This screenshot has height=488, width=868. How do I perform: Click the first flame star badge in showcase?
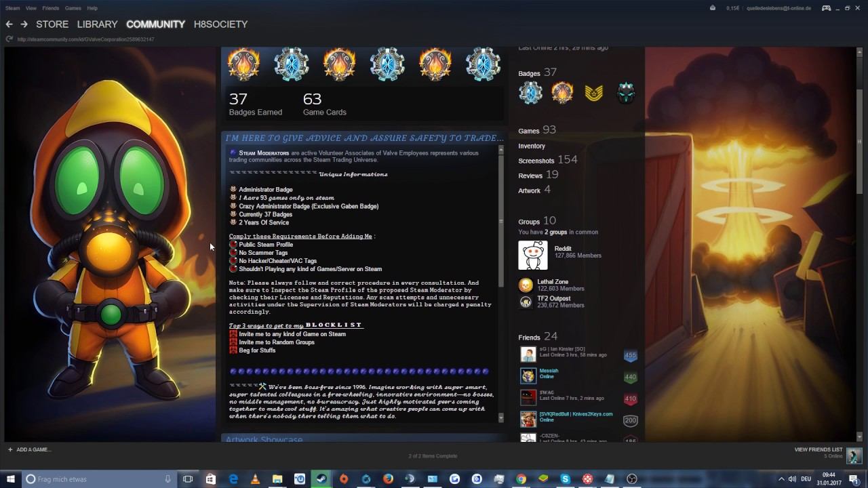(243, 64)
